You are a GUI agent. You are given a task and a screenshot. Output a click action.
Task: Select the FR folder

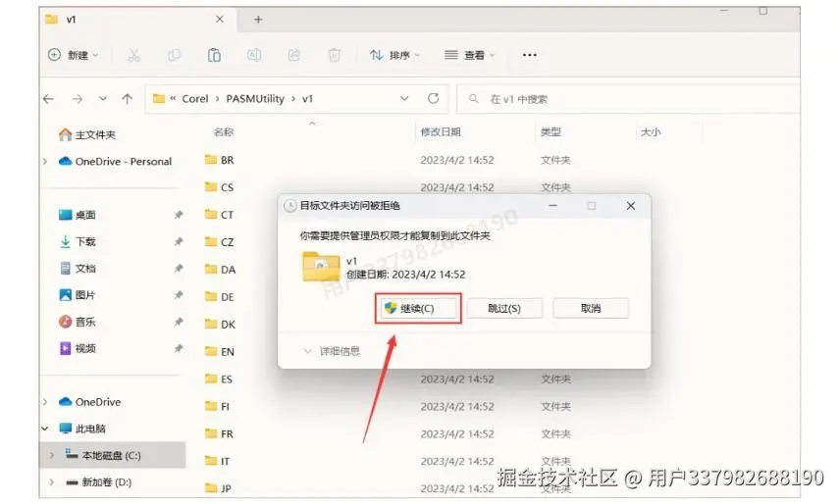coord(220,434)
